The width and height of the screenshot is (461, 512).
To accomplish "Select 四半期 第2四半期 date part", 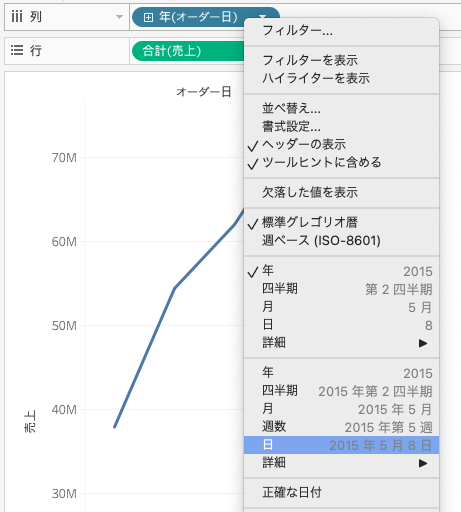I will [x=341, y=289].
